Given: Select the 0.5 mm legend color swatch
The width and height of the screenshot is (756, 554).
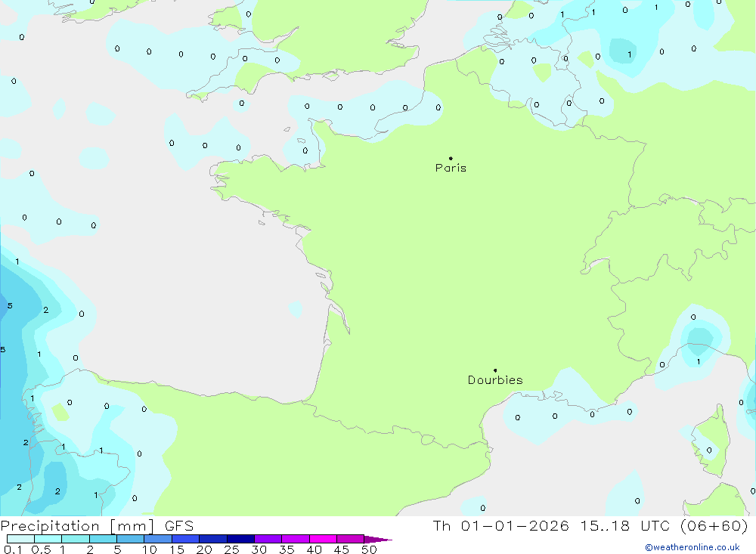Looking at the screenshot, I should pos(48,539).
